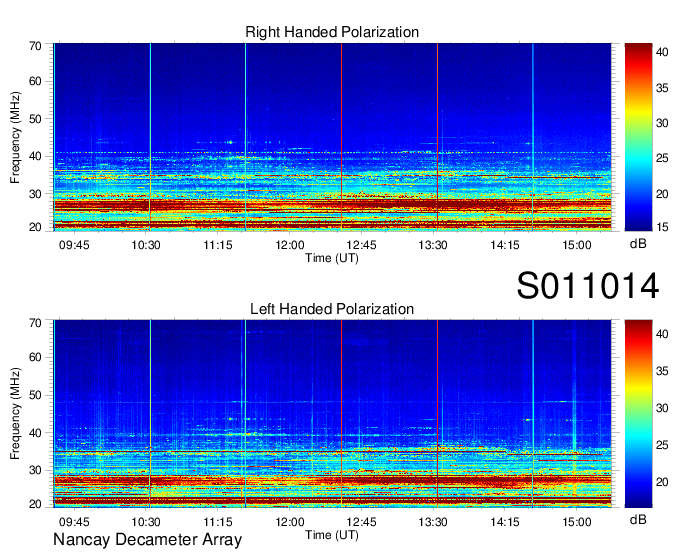The height and width of the screenshot is (552, 680).
Task: Click the '60' frequency tick of Left Handed plot
Action: pyautogui.click(x=35, y=357)
